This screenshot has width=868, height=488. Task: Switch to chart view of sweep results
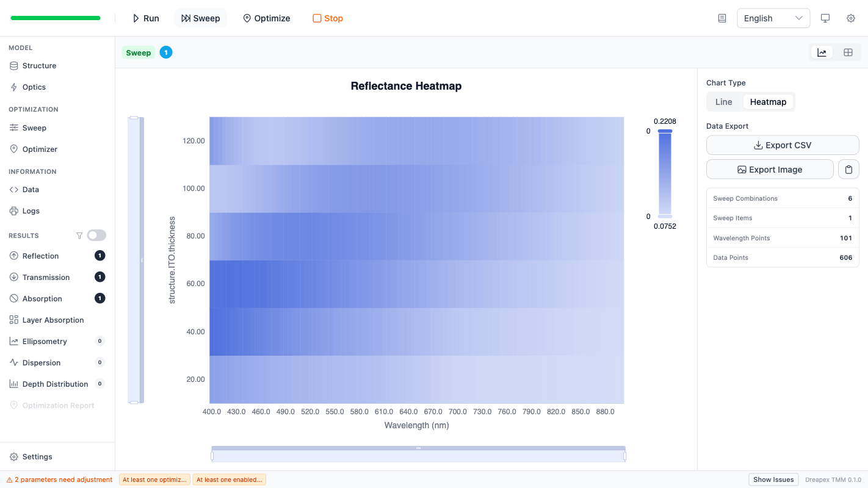tap(822, 52)
